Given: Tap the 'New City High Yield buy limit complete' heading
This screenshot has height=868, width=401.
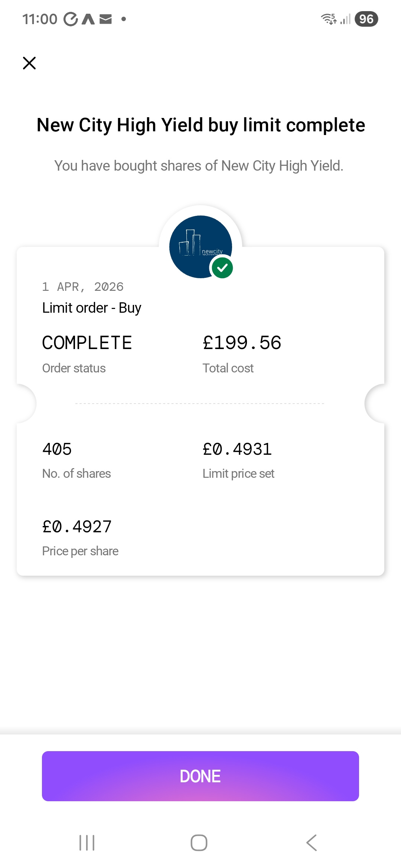Looking at the screenshot, I should point(200,125).
